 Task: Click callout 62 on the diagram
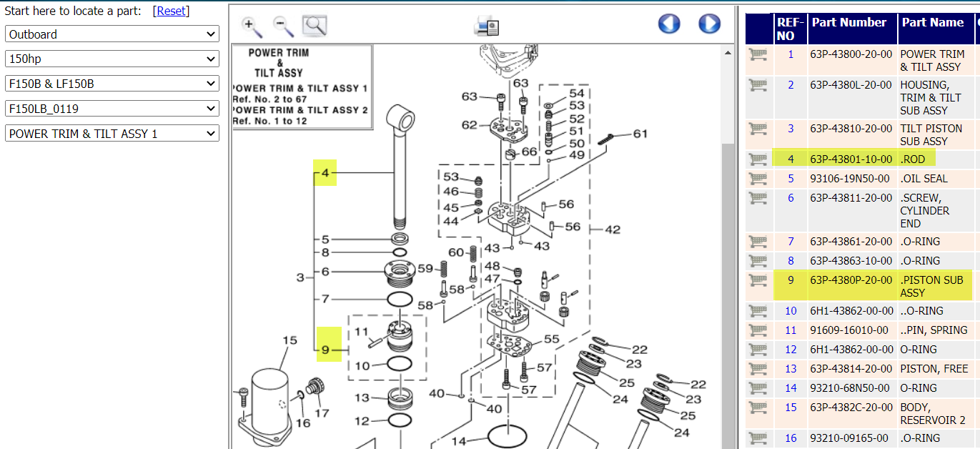click(x=469, y=125)
